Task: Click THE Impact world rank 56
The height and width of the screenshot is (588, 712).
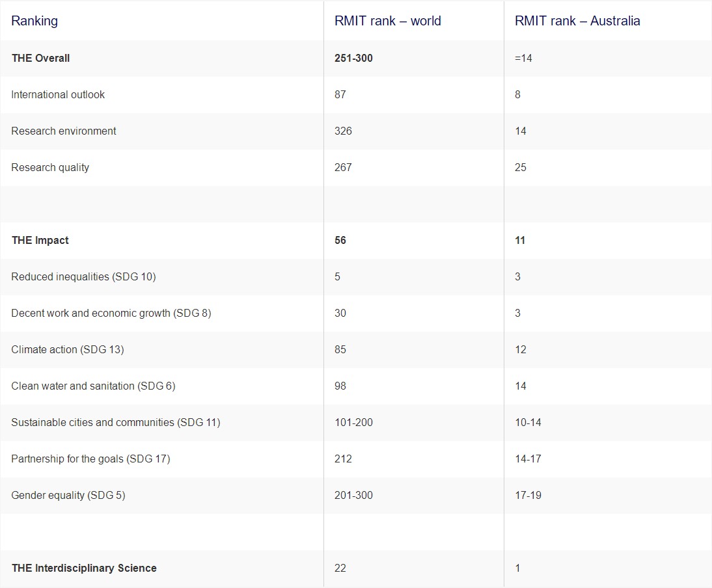Action: [x=340, y=241]
